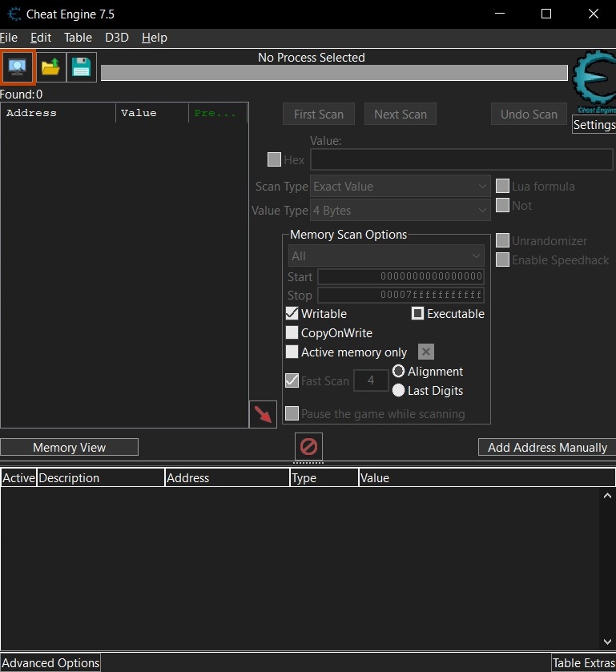Close the Cheat Engine window

click(594, 14)
